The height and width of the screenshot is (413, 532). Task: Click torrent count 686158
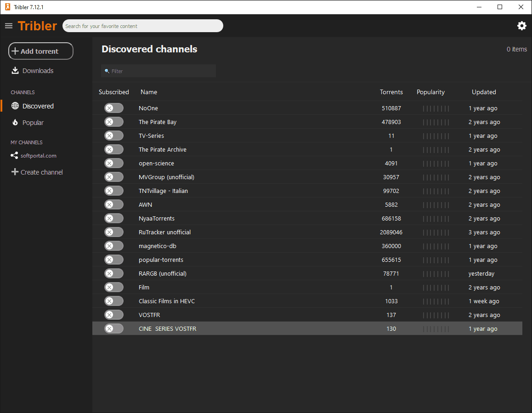(x=391, y=219)
